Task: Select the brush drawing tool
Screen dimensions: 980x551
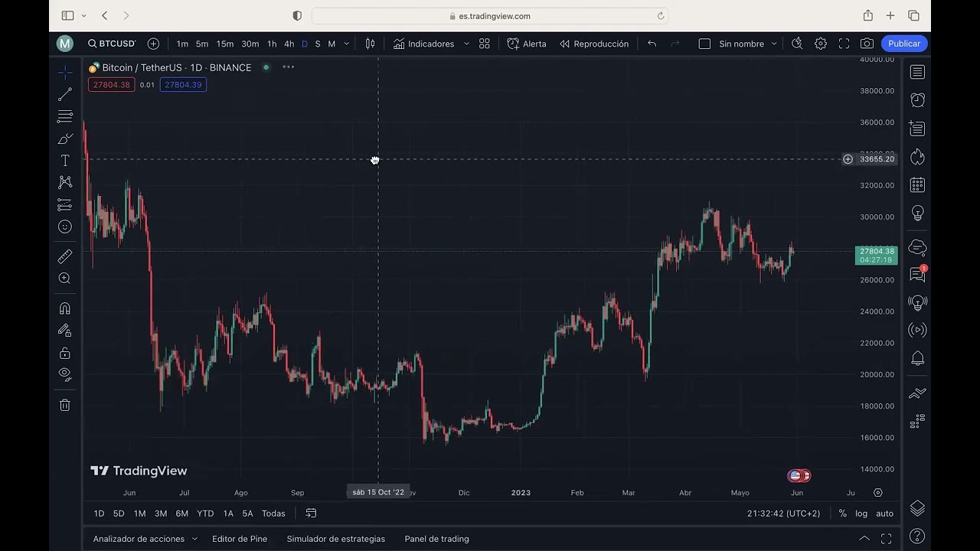Action: pyautogui.click(x=65, y=139)
